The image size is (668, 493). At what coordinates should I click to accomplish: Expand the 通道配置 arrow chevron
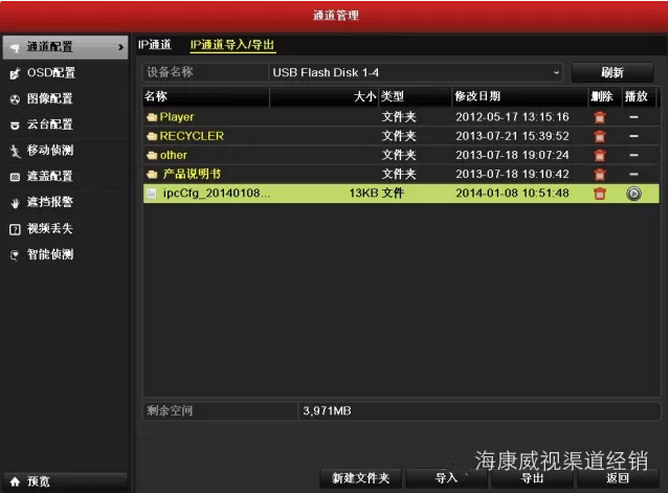(x=121, y=47)
